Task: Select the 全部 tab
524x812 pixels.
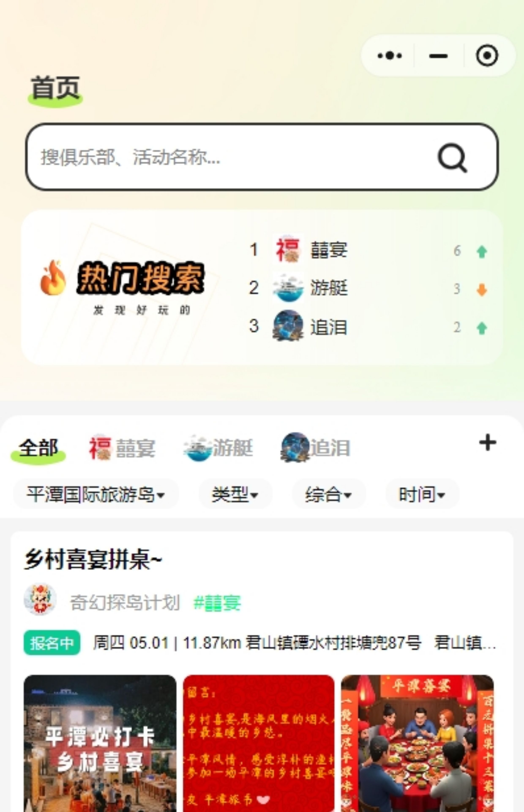Action: click(38, 448)
